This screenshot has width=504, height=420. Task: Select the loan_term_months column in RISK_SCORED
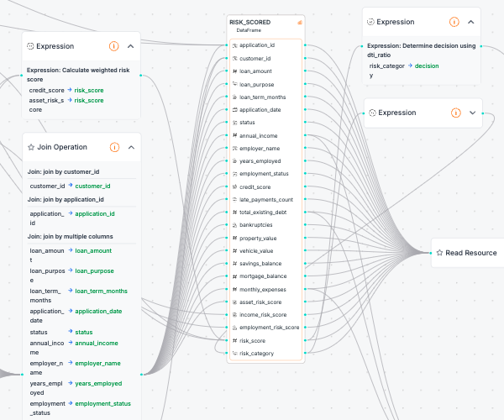265,97
